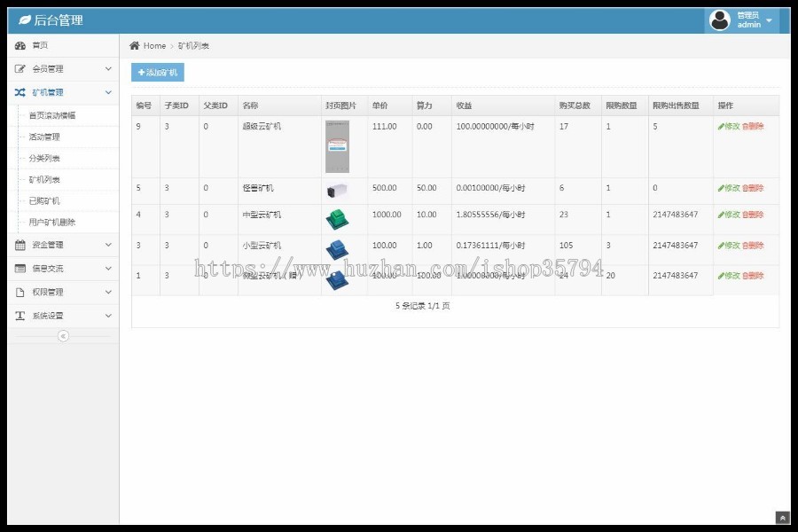Click 修改 edit link for 超级云矿机
Viewport: 798px width, 532px height.
coord(728,126)
